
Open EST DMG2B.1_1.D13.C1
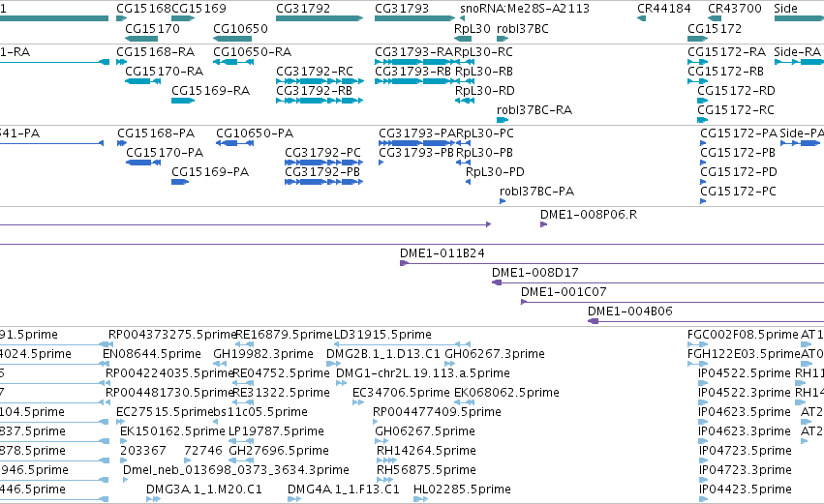coord(334,364)
